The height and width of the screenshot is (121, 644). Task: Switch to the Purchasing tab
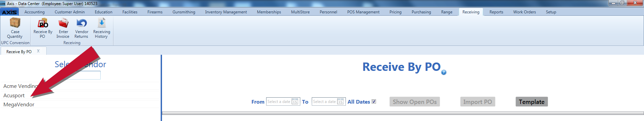pos(421,12)
